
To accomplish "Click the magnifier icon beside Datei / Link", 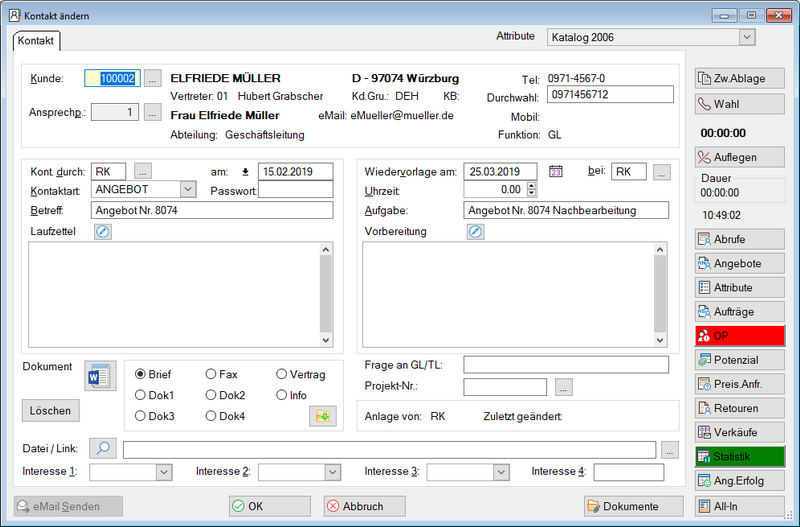I will [103, 449].
